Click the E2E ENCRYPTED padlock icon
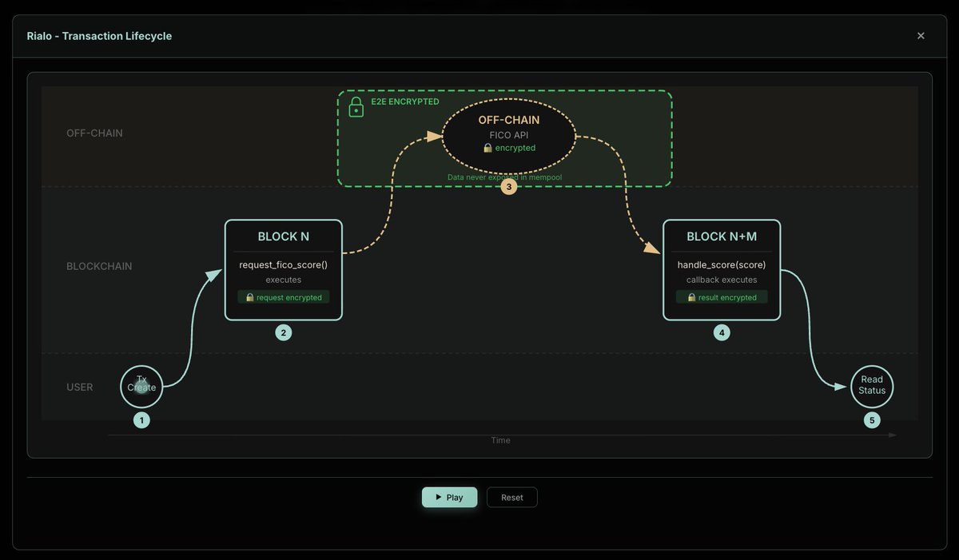 tap(356, 107)
